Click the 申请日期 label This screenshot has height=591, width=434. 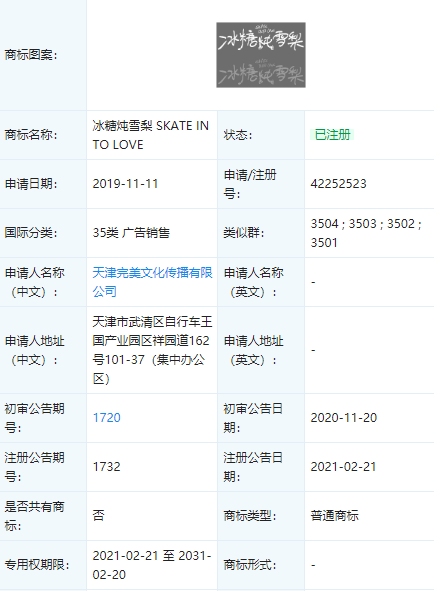[x=31, y=184]
